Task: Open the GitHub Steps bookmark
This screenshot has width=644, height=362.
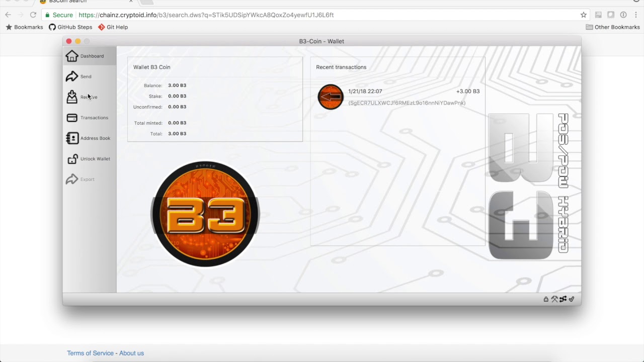Action: pos(70,27)
